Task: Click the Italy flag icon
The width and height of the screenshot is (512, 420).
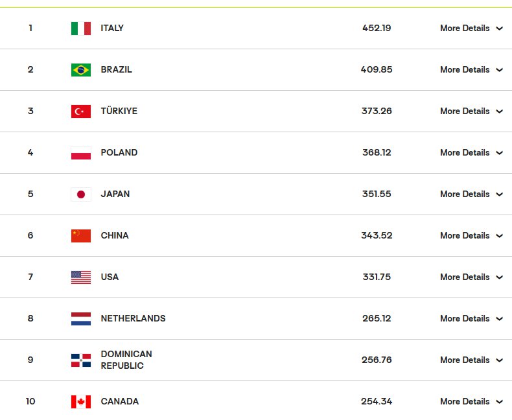Action: (x=81, y=29)
